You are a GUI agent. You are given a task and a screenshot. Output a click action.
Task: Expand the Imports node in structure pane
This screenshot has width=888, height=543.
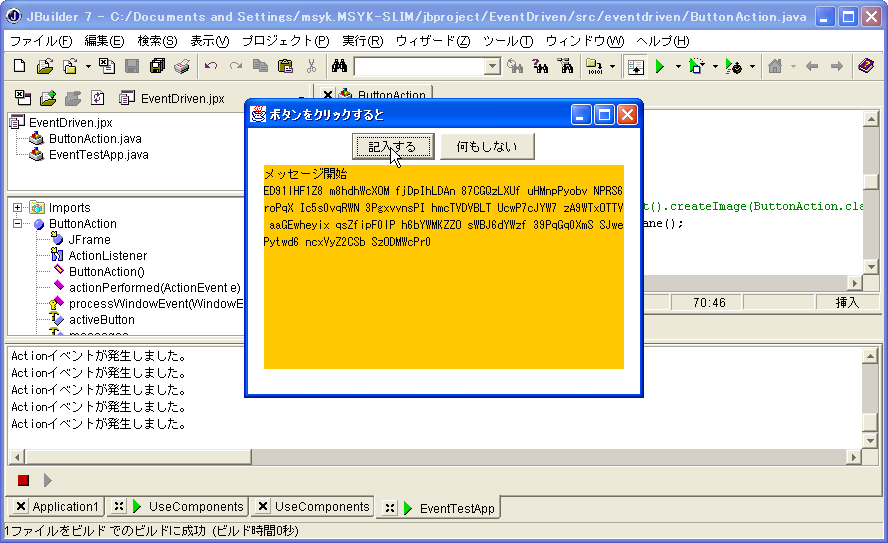click(x=17, y=208)
